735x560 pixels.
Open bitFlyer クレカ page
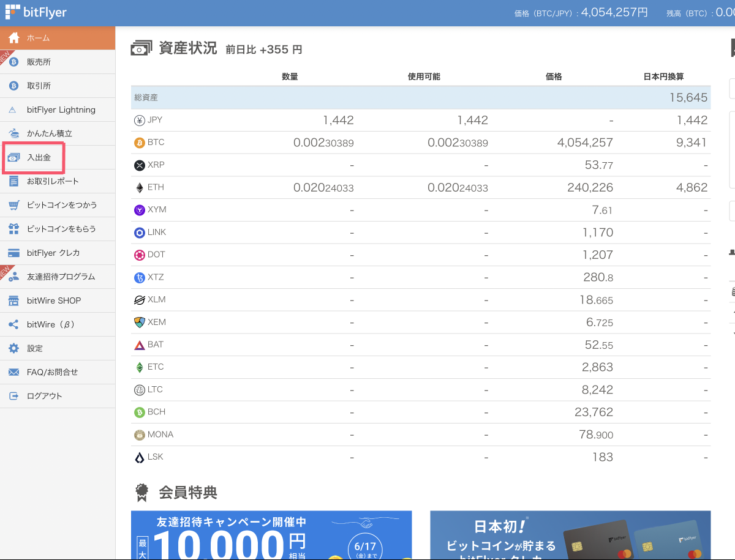point(58,253)
